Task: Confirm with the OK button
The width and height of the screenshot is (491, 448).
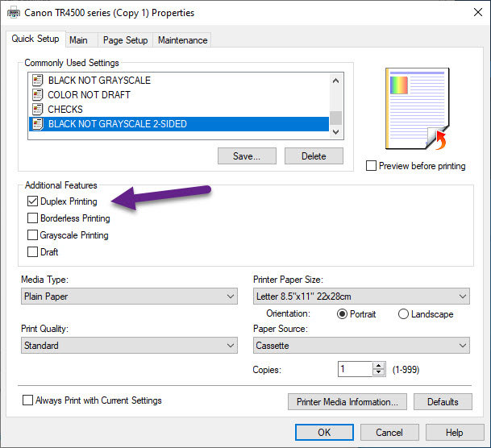Action: (x=324, y=433)
